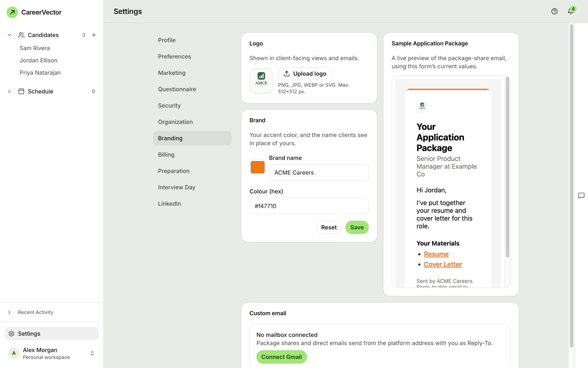This screenshot has height=368, width=588.
Task: Click the email preview scrollbar
Action: point(507,167)
